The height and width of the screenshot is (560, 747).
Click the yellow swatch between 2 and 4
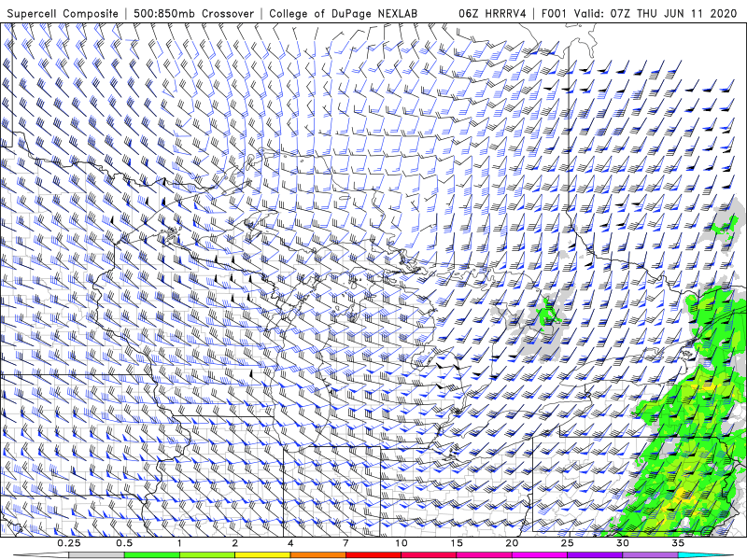click(262, 555)
